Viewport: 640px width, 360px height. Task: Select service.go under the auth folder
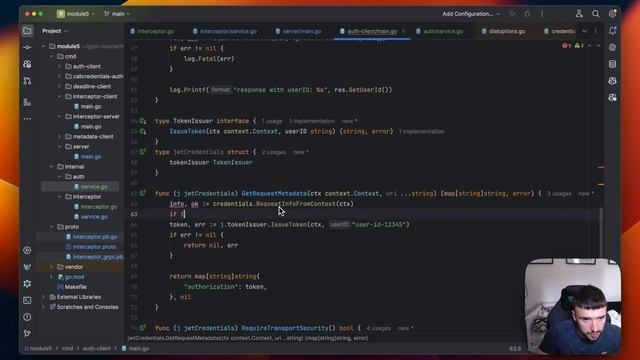coord(94,187)
